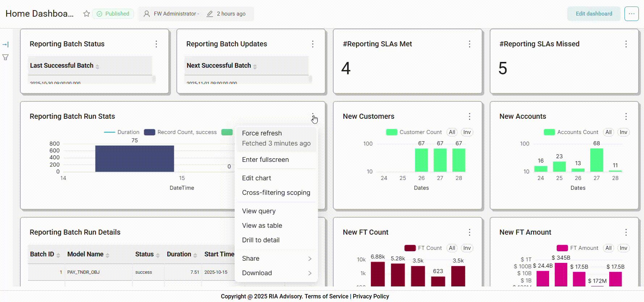
Task: Choose View as table menu option
Action: [x=262, y=226]
